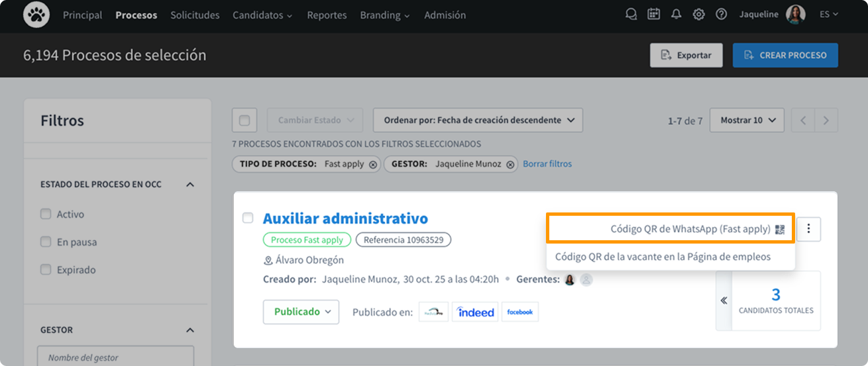The height and width of the screenshot is (366, 868).
Task: Click the CREAR PROCESO button
Action: [x=785, y=56]
